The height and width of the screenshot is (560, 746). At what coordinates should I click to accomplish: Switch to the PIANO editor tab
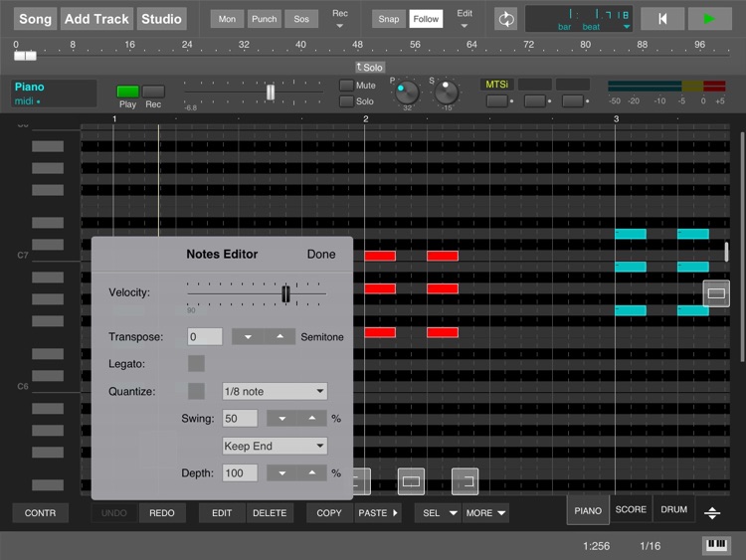pyautogui.click(x=588, y=510)
